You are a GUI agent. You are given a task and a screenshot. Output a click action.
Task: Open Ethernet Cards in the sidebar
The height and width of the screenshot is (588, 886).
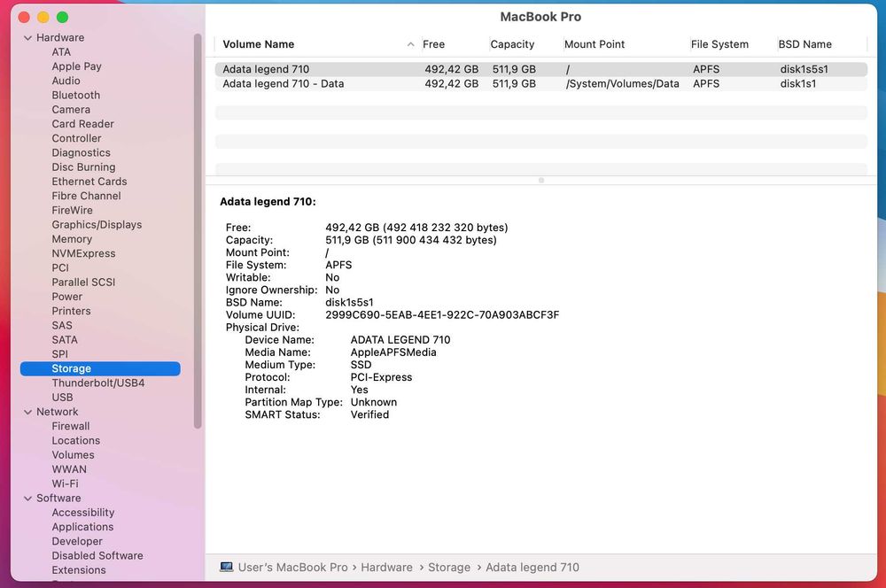tap(89, 182)
